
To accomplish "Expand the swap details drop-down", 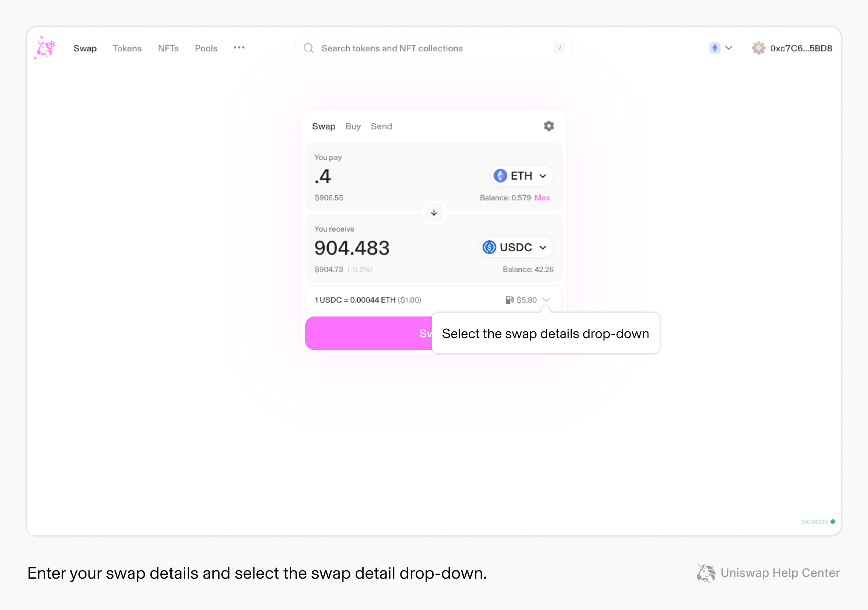I will pyautogui.click(x=546, y=299).
